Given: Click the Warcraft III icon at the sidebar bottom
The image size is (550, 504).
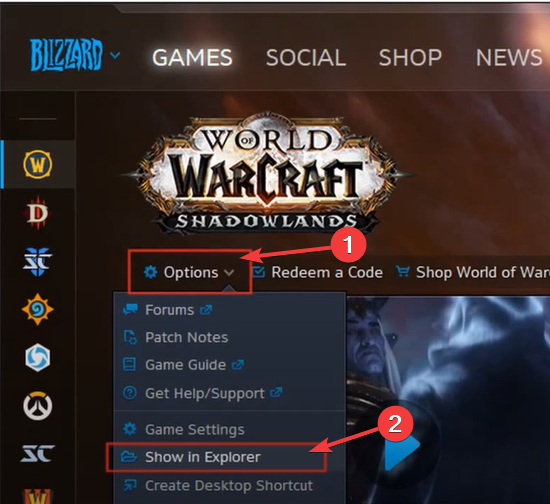Looking at the screenshot, I should tap(38, 497).
